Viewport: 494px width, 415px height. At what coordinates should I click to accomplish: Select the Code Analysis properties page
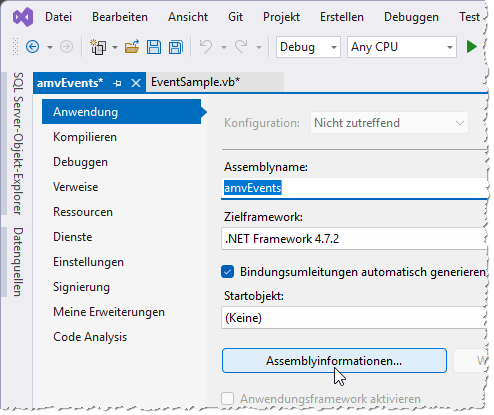tap(90, 337)
